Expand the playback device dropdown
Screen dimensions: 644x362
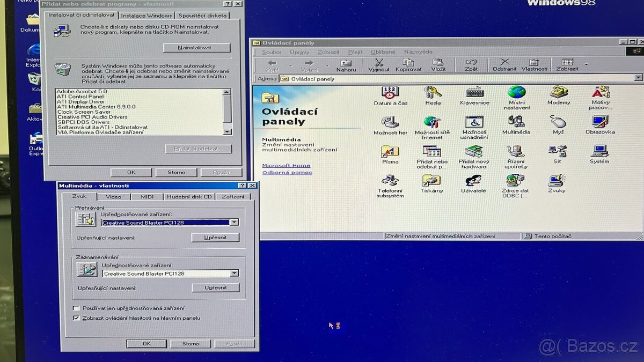pos(234,221)
